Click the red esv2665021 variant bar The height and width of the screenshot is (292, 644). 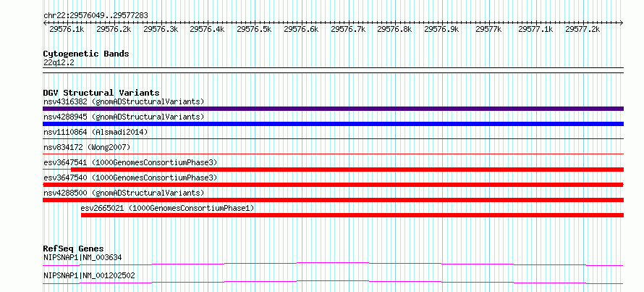click(x=352, y=215)
